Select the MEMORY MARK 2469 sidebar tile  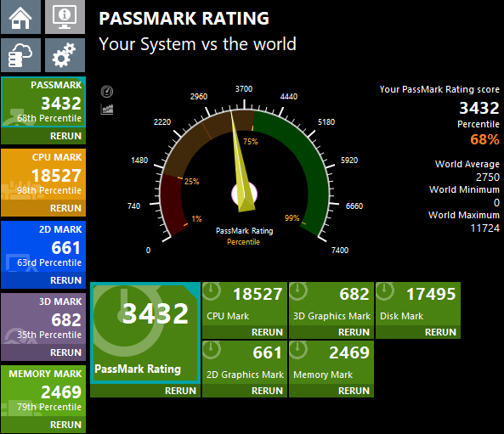pyautogui.click(x=43, y=391)
